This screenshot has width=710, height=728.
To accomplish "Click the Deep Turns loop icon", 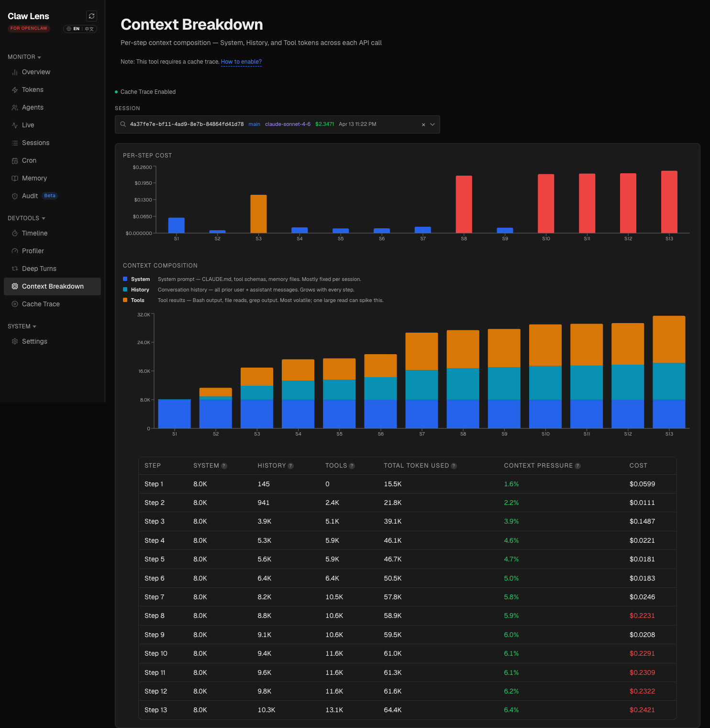I will (x=15, y=269).
